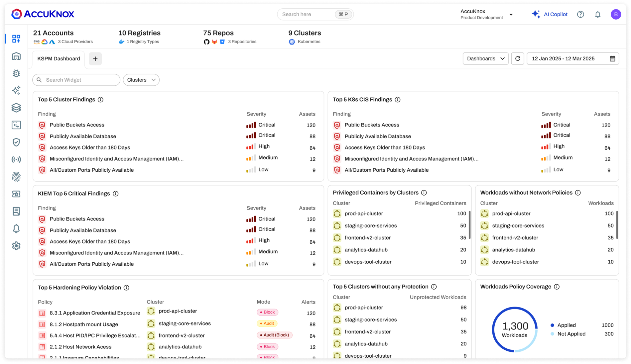Click the prod-api-cluster link under Privileged Containers
Viewport: 631px width, 364px height.
pyautogui.click(x=364, y=214)
